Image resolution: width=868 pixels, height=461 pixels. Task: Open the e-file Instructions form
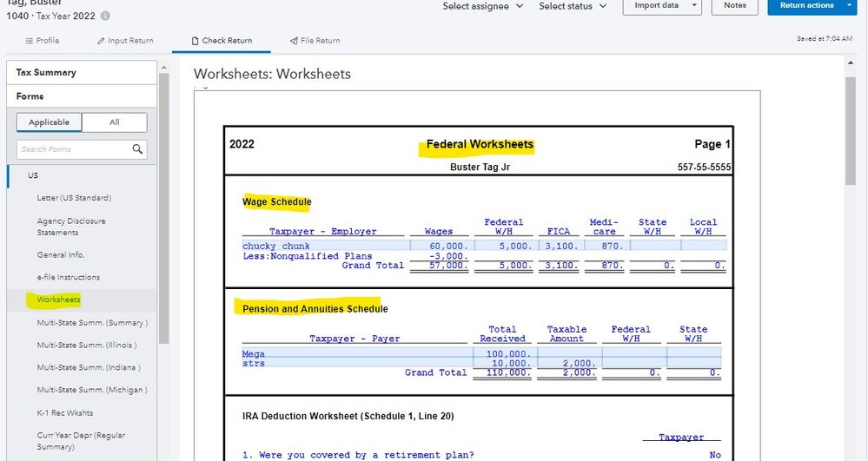tap(69, 278)
